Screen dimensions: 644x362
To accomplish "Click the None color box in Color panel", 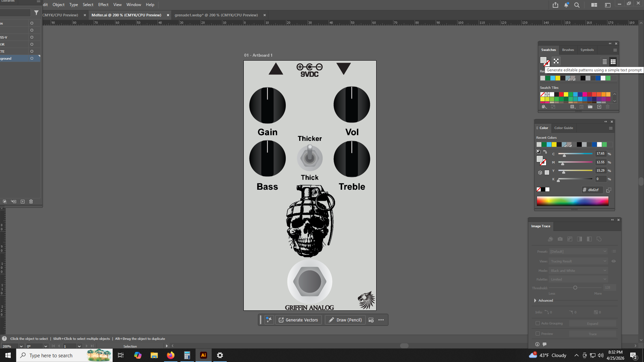I will (x=539, y=190).
